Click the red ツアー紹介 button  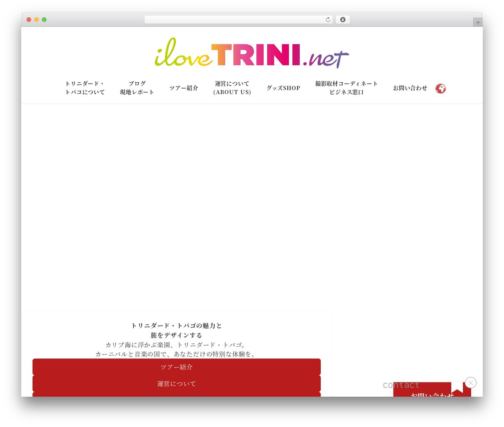tap(176, 367)
